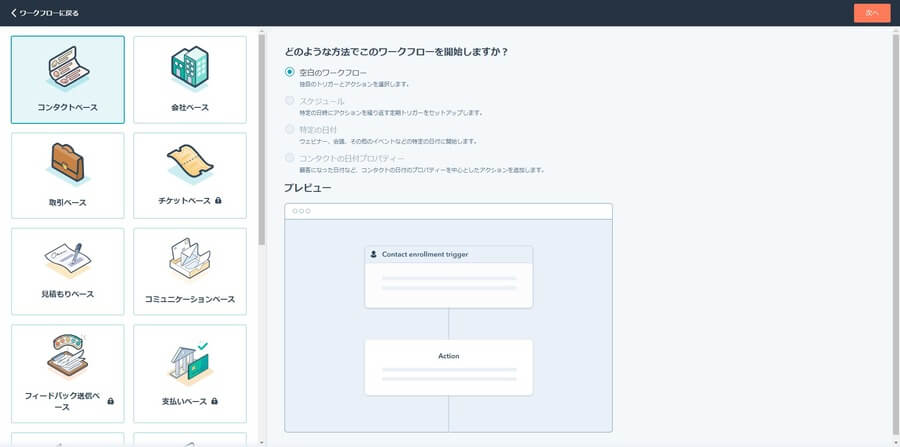Pick the フィードバック送信ベース card

coord(68,374)
